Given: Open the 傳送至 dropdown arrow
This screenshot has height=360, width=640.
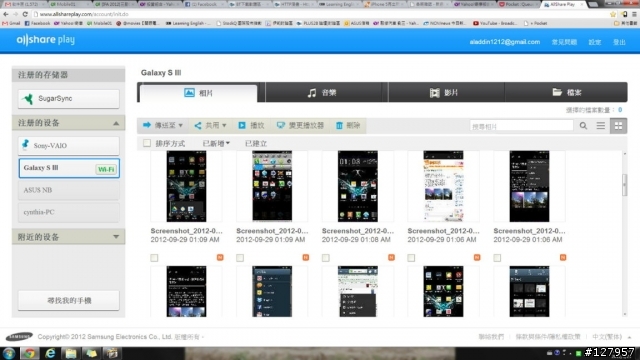Looking at the screenshot, I should [180, 126].
